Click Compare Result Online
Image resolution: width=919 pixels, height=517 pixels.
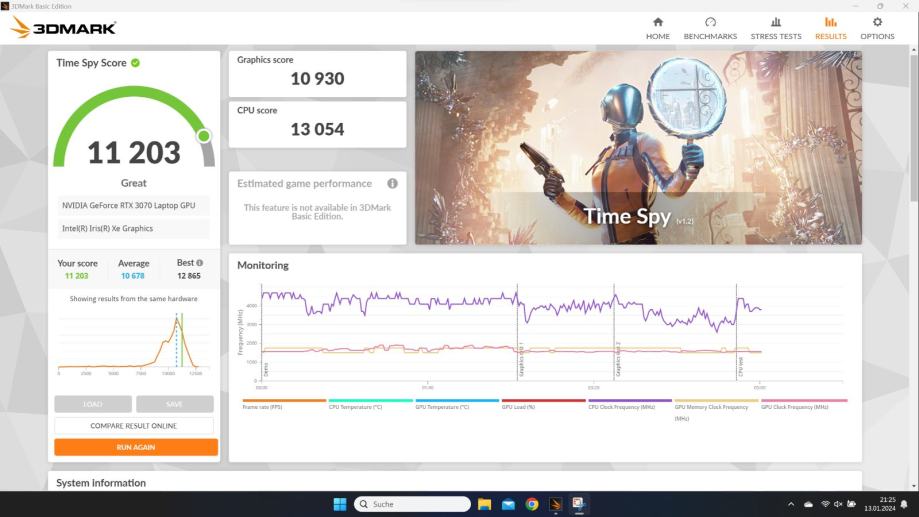tap(134, 426)
